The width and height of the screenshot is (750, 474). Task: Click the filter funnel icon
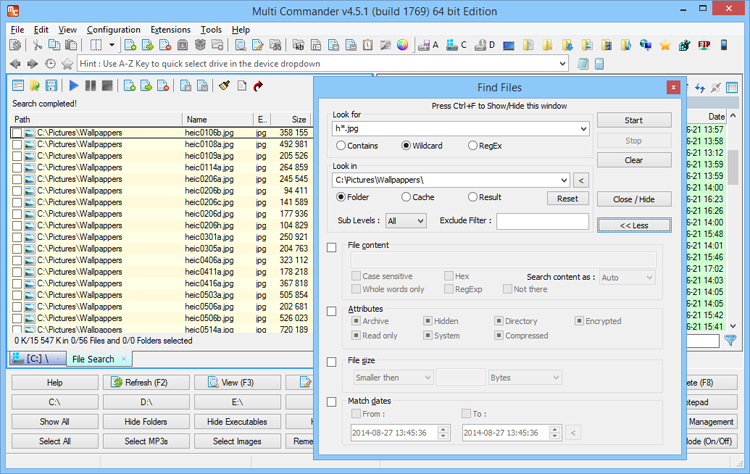click(x=730, y=341)
